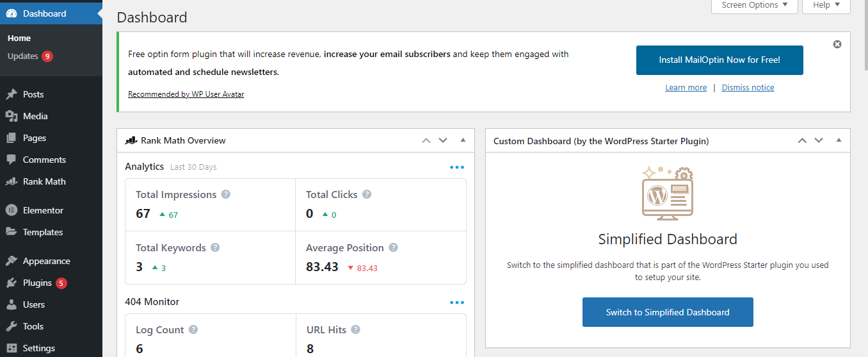Move Custom Dashboard widget down
This screenshot has width=868, height=357.
818,140
